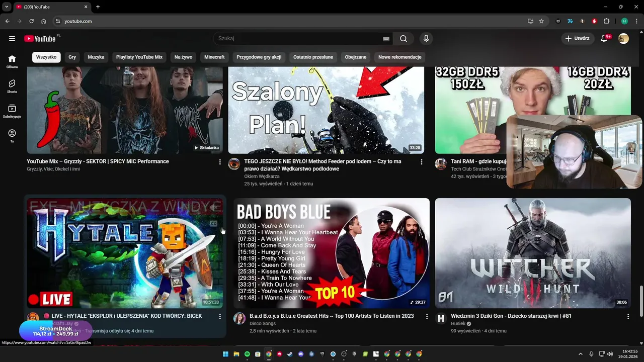Open the YouTube hamburger guide menu
Screen dimensions: 644x362
click(12, 39)
